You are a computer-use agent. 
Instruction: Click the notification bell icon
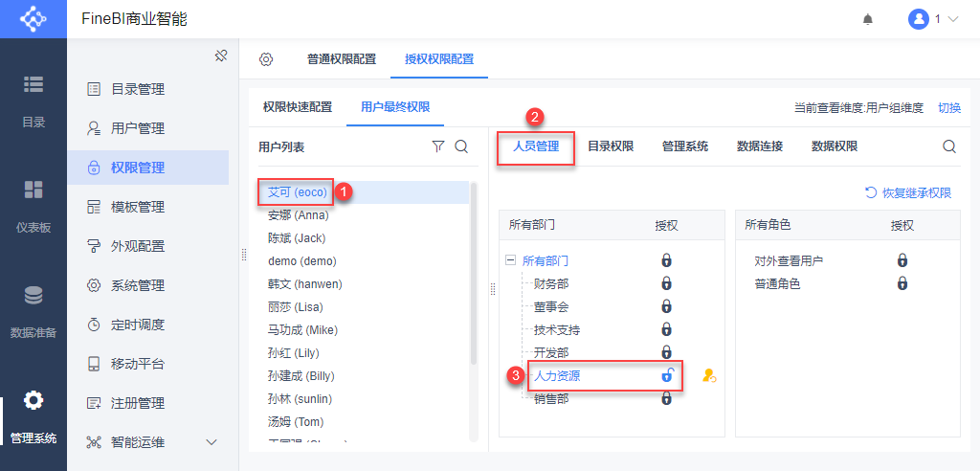pos(868,19)
